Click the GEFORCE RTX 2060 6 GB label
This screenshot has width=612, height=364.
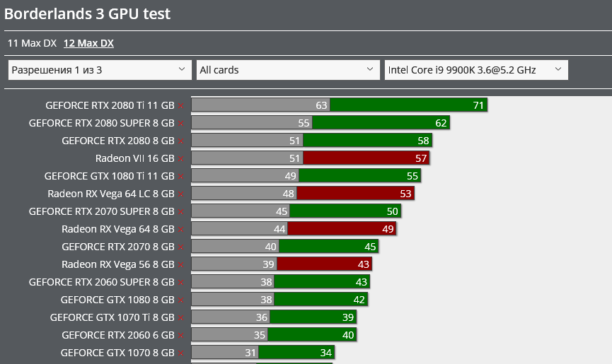point(118,335)
